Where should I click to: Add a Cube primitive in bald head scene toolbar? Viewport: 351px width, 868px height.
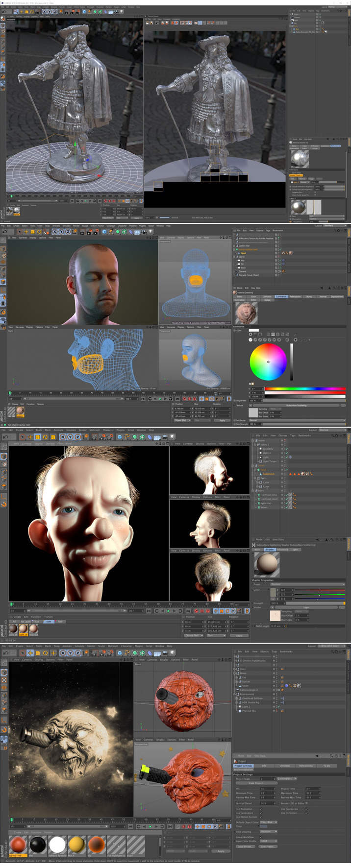tap(104, 231)
